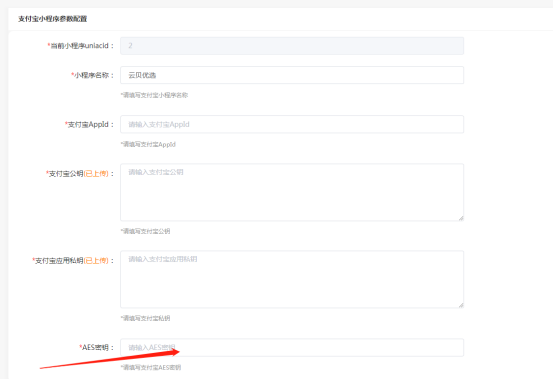553x379 pixels.
Task: Click the 支付宝公钥(已上传) label
Action: click(x=80, y=173)
